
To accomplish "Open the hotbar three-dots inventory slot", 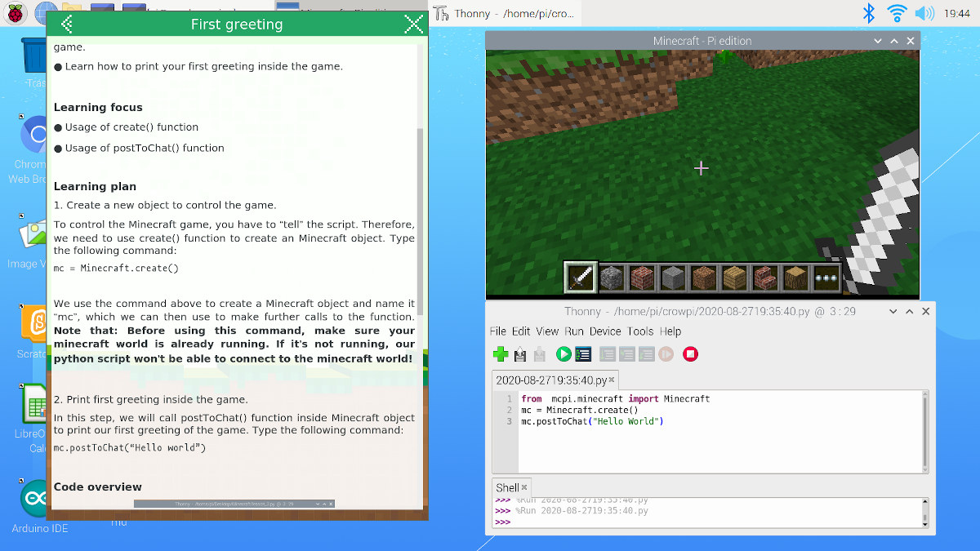I will (x=826, y=278).
